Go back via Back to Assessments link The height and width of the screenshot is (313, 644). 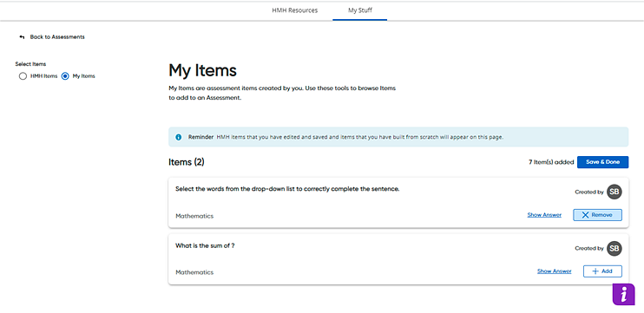(x=57, y=37)
